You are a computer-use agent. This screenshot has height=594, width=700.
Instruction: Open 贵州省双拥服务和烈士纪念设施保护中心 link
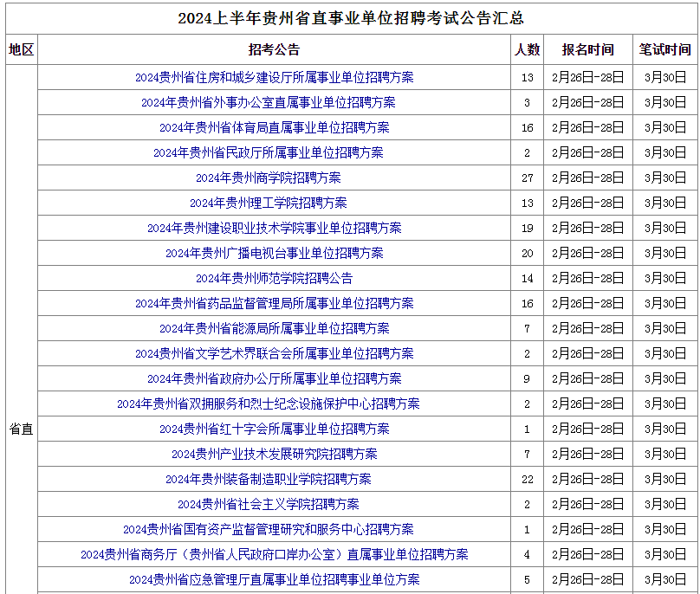(268, 404)
